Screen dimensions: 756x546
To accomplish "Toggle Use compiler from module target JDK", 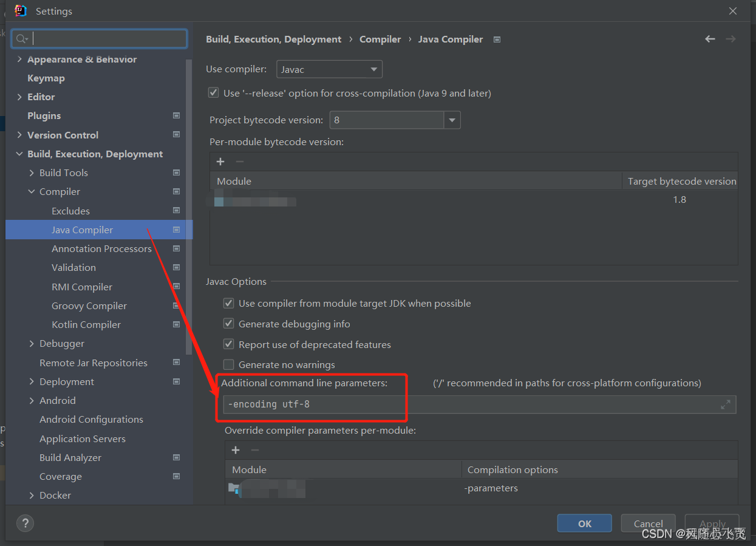I will [x=228, y=303].
